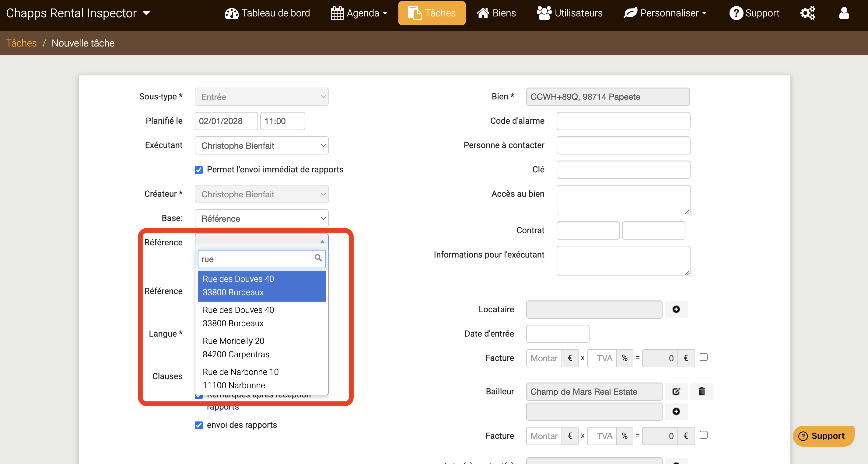Expand the Base Référence dropdown
This screenshot has width=868, height=464.
[261, 219]
